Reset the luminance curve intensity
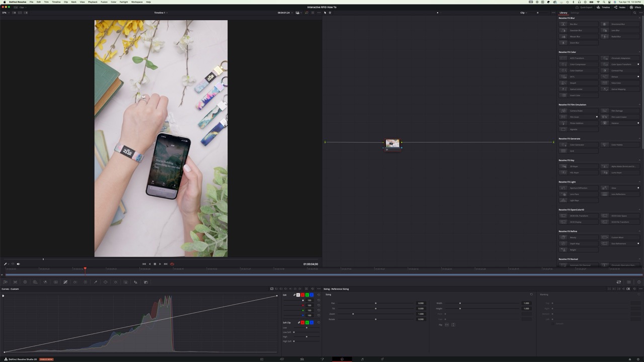The height and width of the screenshot is (362, 644). 318,300
